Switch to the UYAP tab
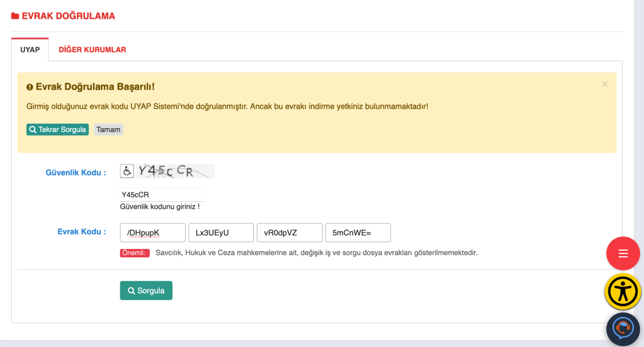Screen dimensions: 644x347 (x=30, y=50)
